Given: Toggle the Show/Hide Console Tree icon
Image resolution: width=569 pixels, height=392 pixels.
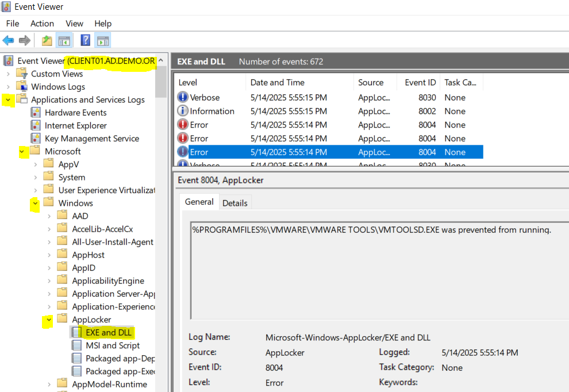Looking at the screenshot, I should click(x=64, y=40).
